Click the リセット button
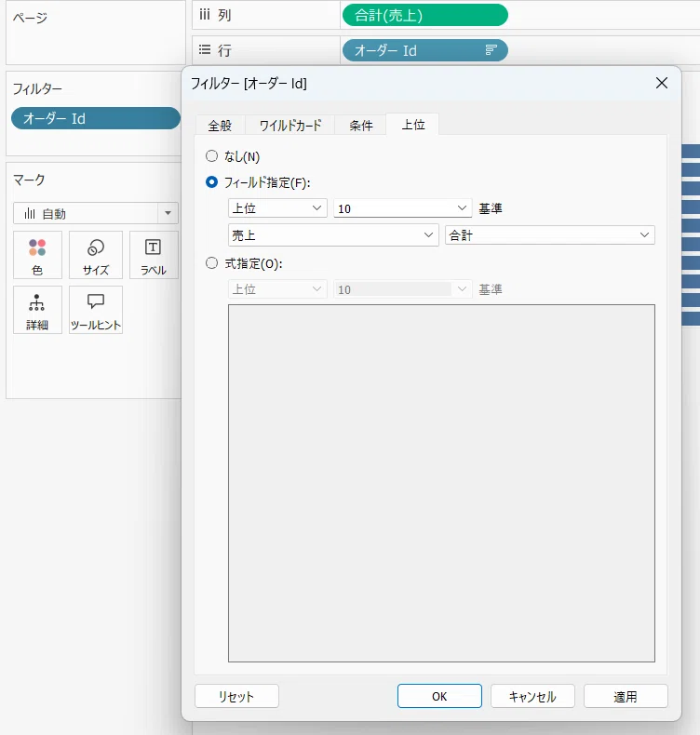Screen dimensions: 700x735 (x=236, y=696)
